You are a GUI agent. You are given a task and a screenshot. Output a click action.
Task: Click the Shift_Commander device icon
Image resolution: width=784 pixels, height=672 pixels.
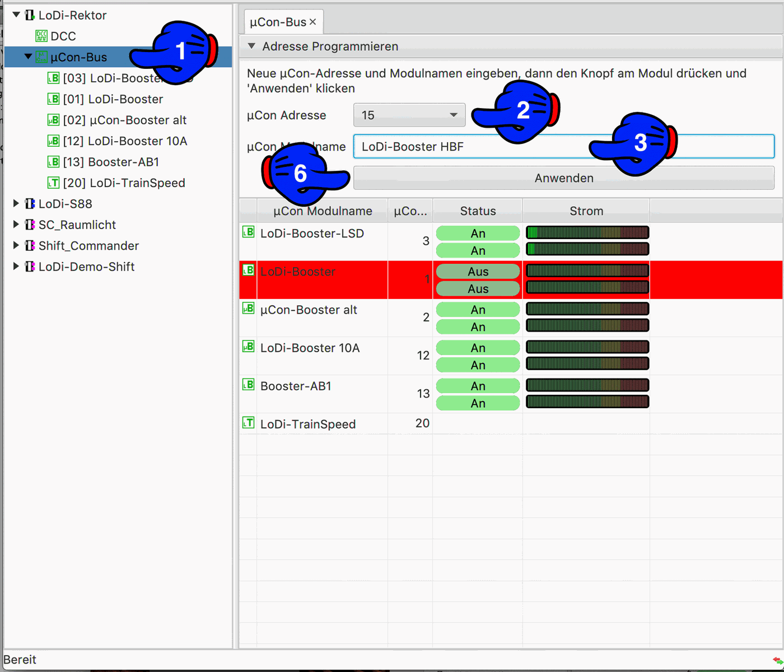point(30,246)
